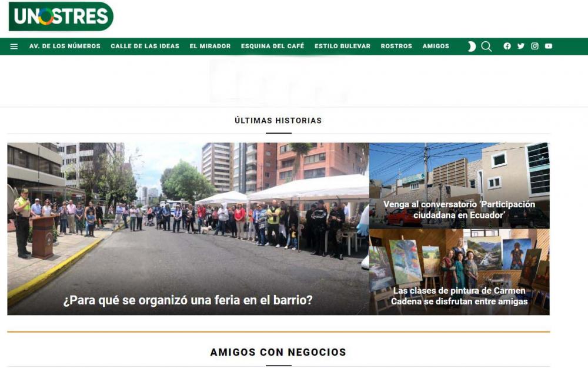The image size is (588, 368).
Task: Visit the Facebook page icon
Action: pos(507,47)
